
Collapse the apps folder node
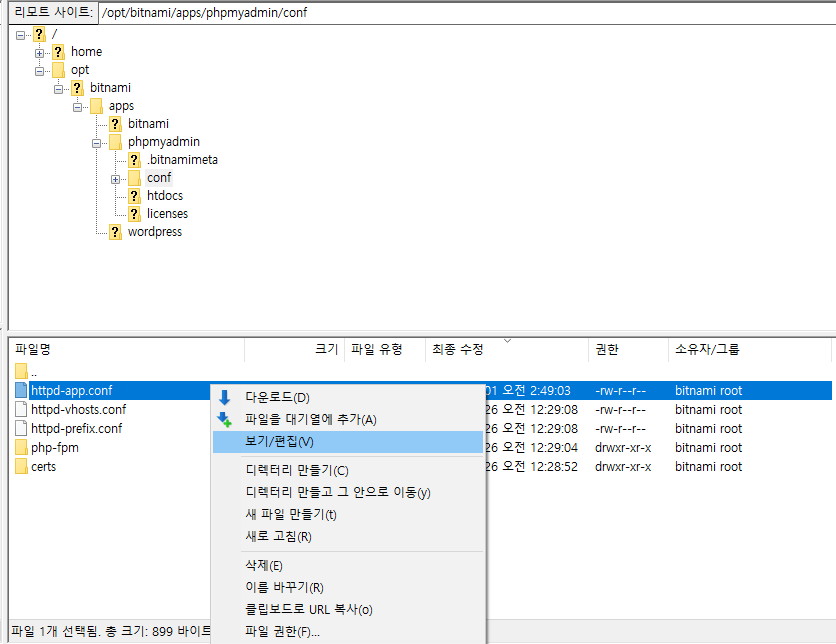pyautogui.click(x=78, y=107)
